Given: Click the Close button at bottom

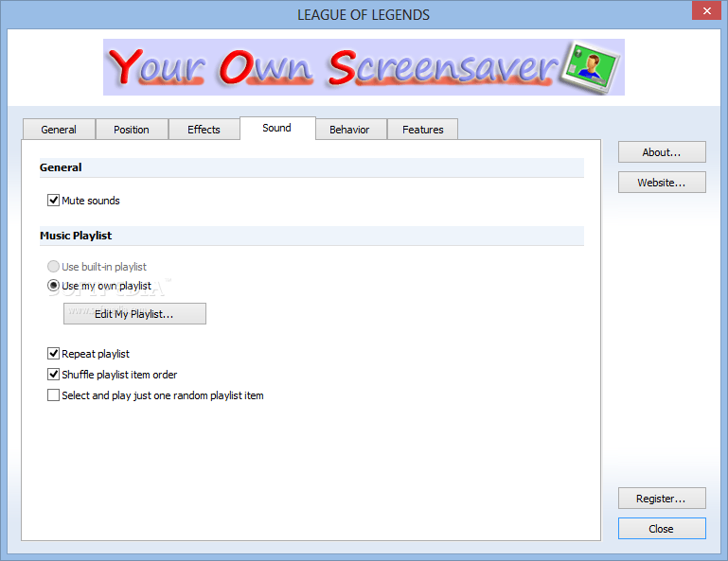Looking at the screenshot, I should [x=662, y=529].
